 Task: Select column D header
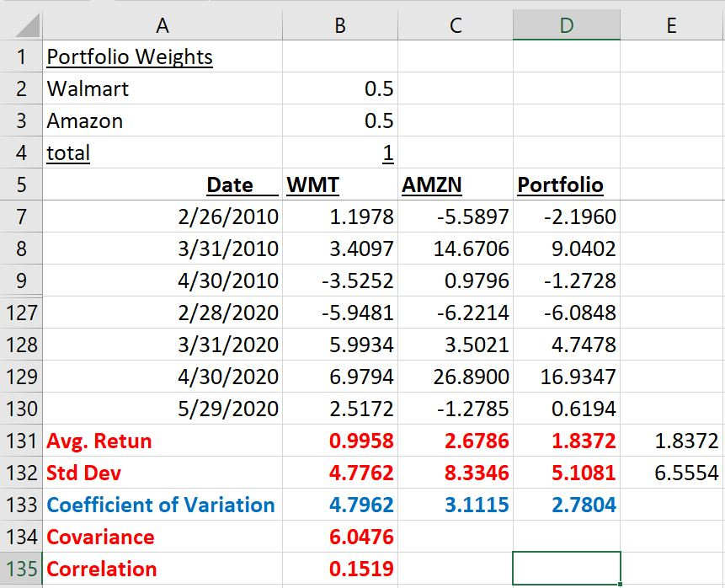click(x=568, y=24)
